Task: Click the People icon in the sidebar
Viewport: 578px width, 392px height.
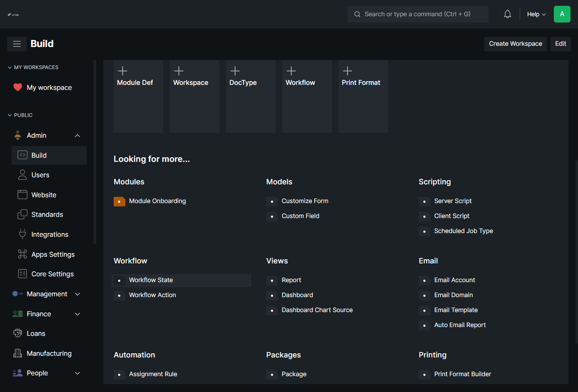Action: point(17,373)
